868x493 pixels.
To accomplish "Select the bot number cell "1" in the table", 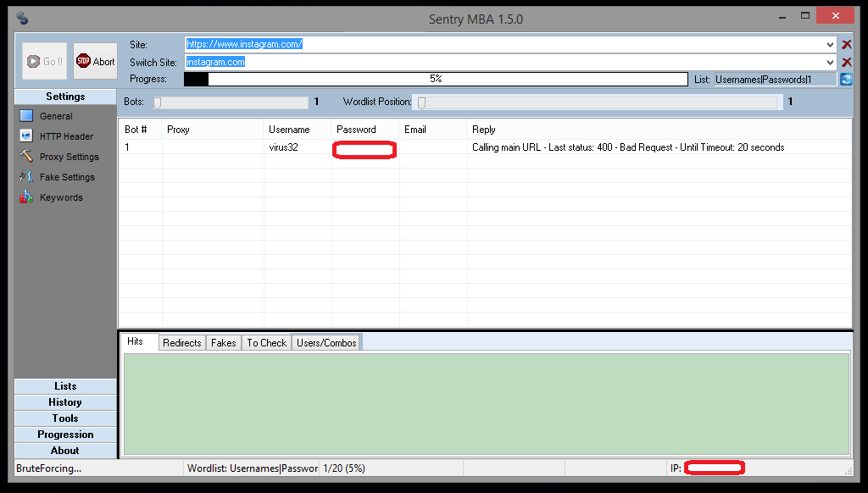I will tap(127, 147).
